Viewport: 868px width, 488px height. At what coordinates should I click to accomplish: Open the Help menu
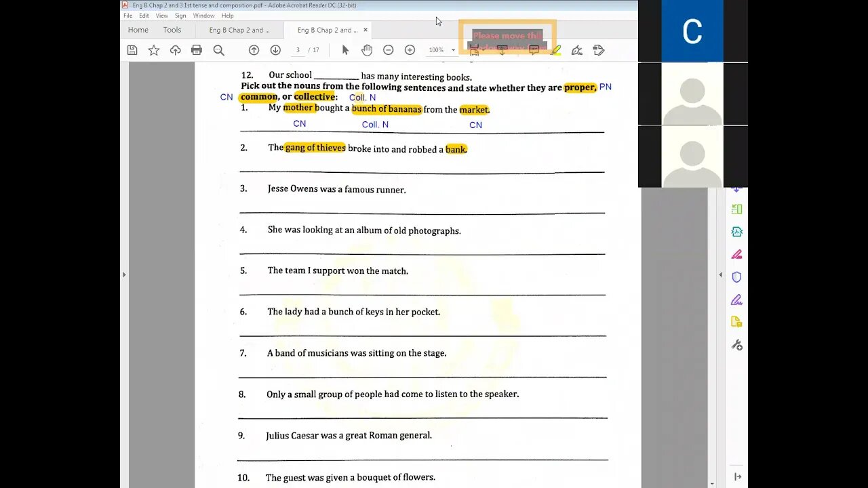[228, 16]
